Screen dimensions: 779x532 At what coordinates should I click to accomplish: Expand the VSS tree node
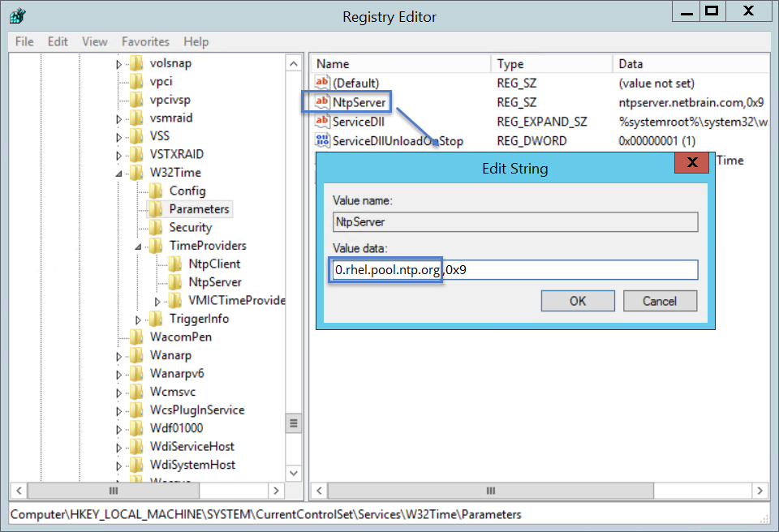(118, 137)
